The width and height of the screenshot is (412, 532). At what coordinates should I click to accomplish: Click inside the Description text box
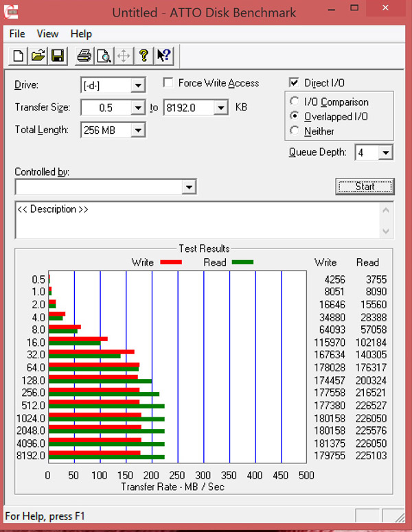[x=198, y=220]
